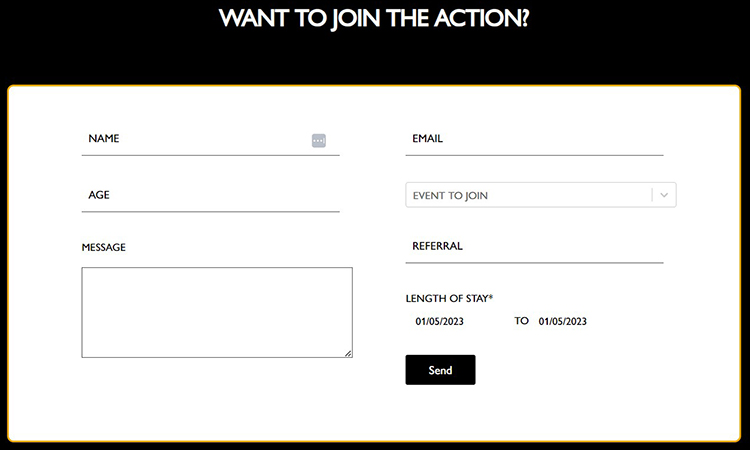Open the start date of stay picker
Screen dimensions: 750x450
tap(439, 321)
